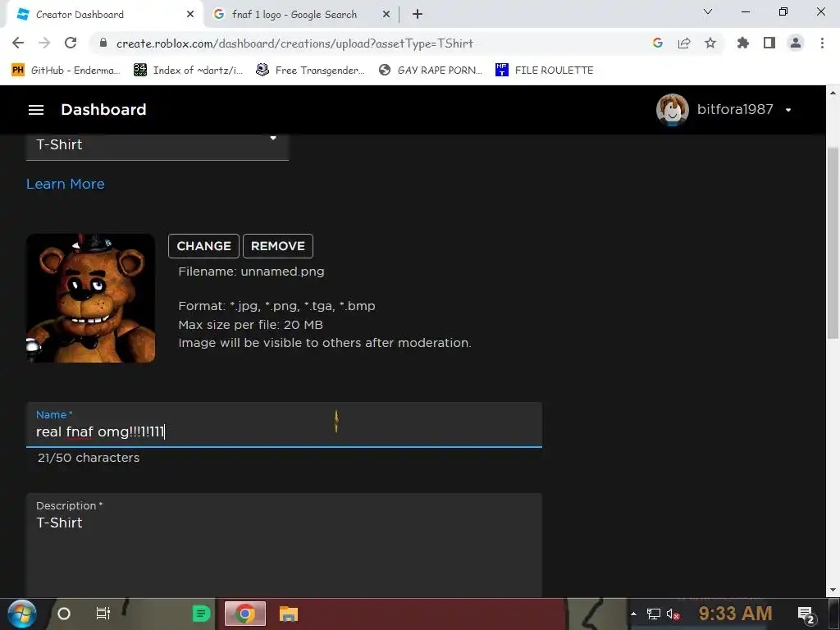Click the Freddy image thumbnail
Viewport: 840px width, 630px height.
(90, 298)
